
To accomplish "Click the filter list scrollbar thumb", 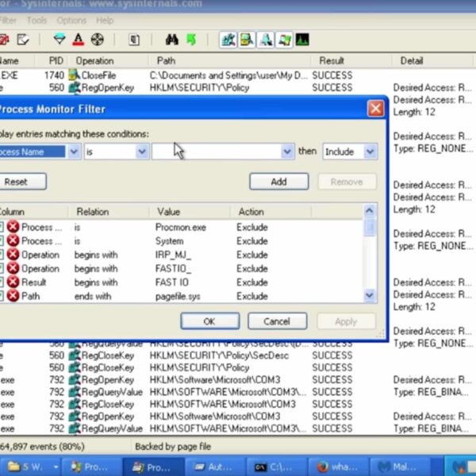I will [x=370, y=227].
